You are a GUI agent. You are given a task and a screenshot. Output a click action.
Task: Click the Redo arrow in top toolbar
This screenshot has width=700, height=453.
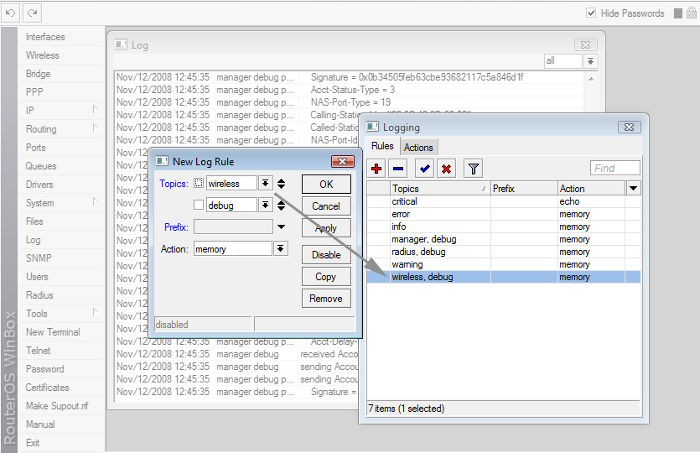tap(32, 12)
